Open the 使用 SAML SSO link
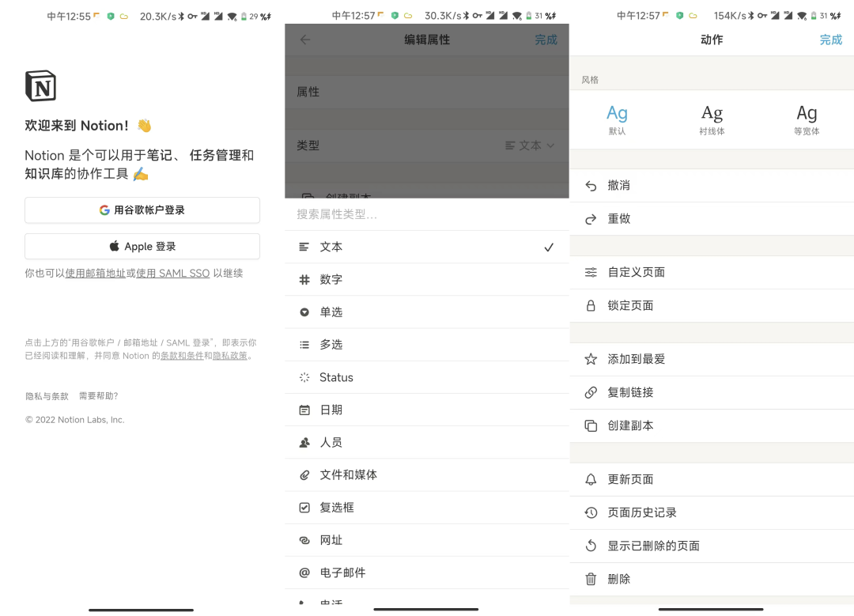Screen dimensions: 854x616 point(172,274)
